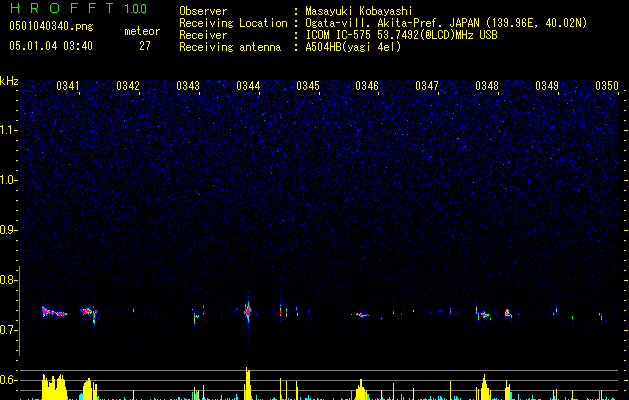Click the tallest yellow intensity peak at 0344
Viewport: 629px width, 400px height.
(x=248, y=384)
